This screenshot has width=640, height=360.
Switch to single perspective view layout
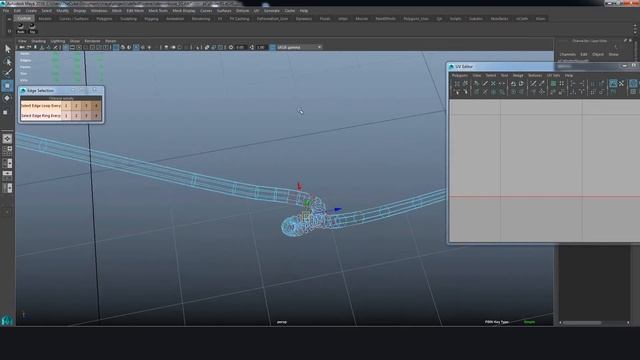(7, 139)
